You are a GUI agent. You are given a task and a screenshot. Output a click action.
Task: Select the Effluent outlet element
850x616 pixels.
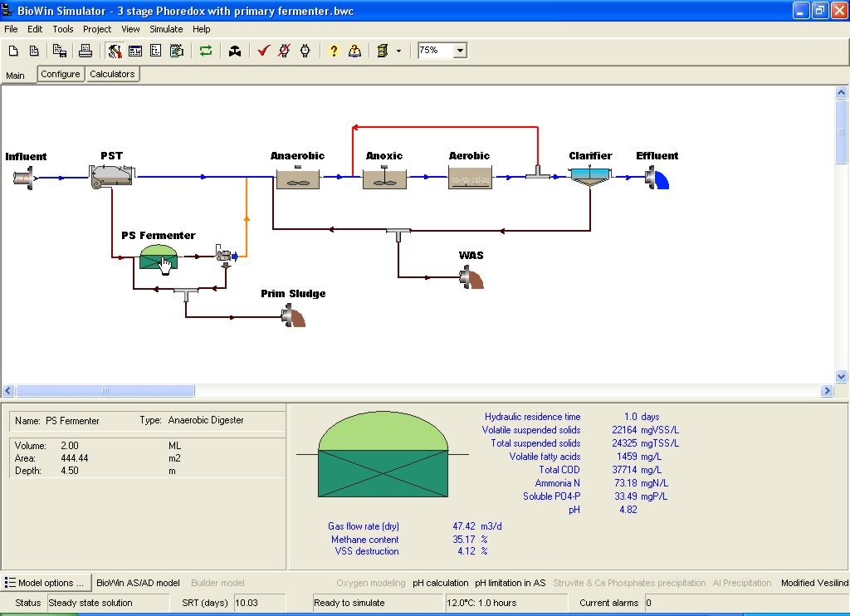tap(657, 178)
